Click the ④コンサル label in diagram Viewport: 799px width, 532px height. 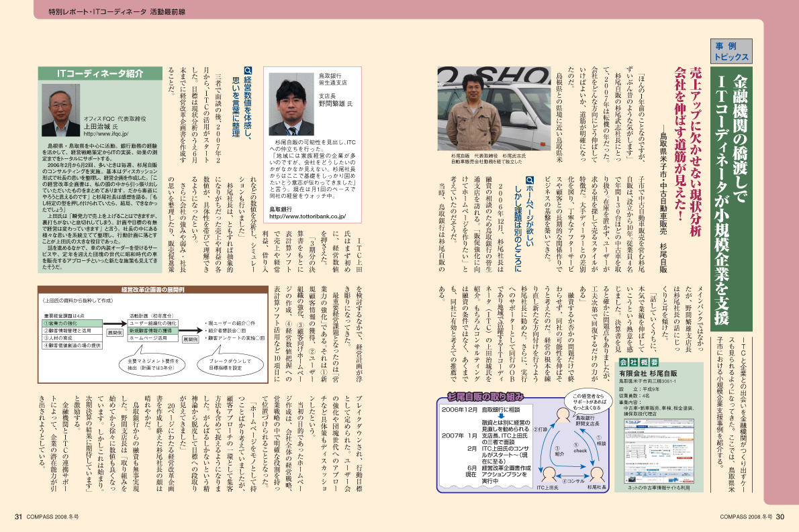pos(573,480)
